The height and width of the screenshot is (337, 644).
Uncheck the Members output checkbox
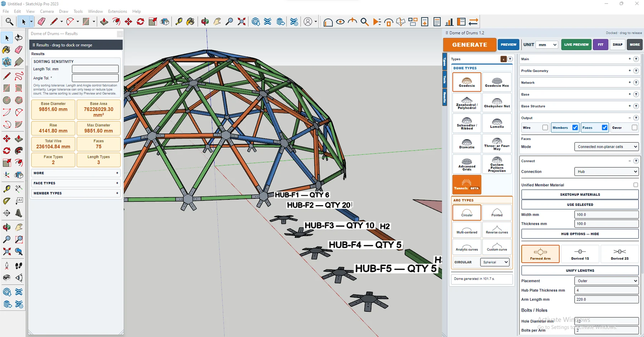point(575,127)
